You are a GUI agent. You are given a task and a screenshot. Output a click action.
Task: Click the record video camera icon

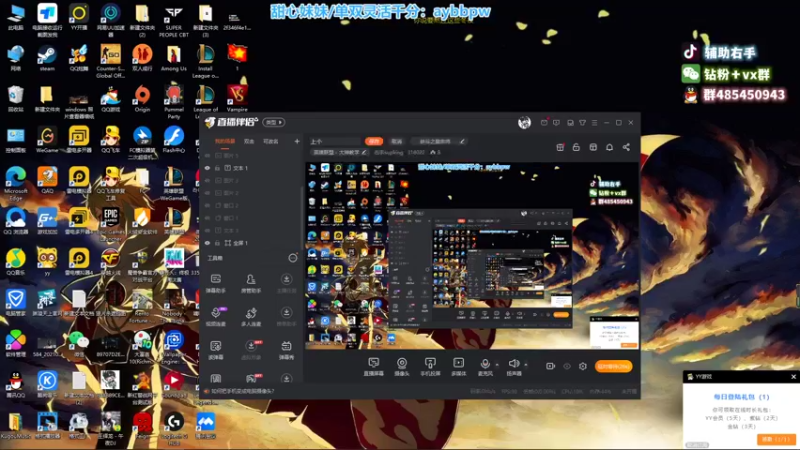pos(550,366)
